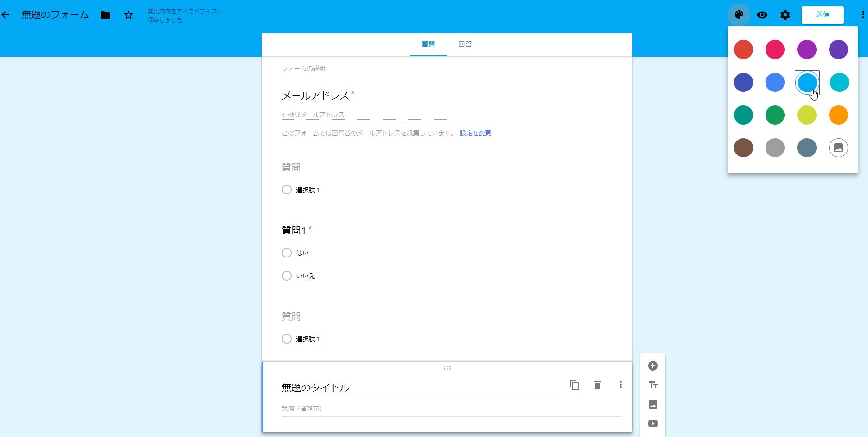Viewport: 868px width, 437px height.
Task: Pick the purple theme color
Action: click(807, 50)
